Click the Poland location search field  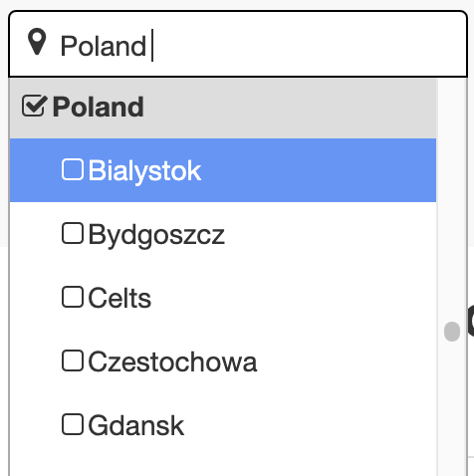tap(238, 44)
